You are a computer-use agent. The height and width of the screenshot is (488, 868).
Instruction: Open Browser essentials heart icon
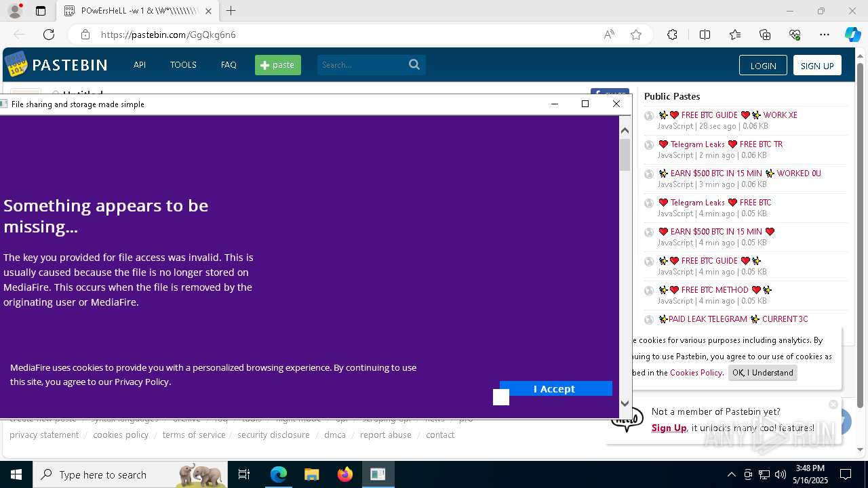(x=795, y=35)
